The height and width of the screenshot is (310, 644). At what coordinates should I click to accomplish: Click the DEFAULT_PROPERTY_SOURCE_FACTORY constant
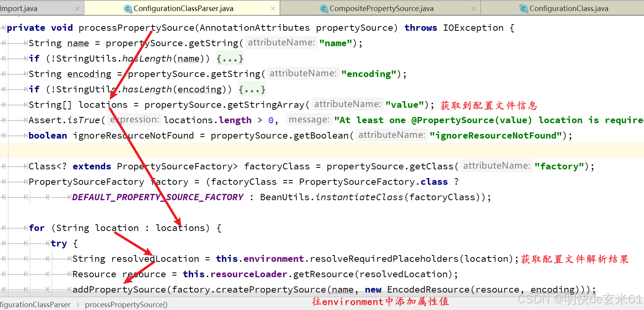click(158, 197)
